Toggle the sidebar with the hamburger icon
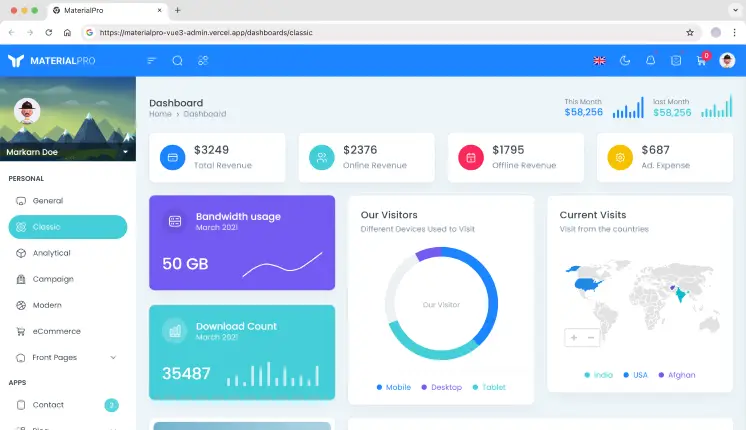This screenshot has height=430, width=746. pyautogui.click(x=152, y=60)
